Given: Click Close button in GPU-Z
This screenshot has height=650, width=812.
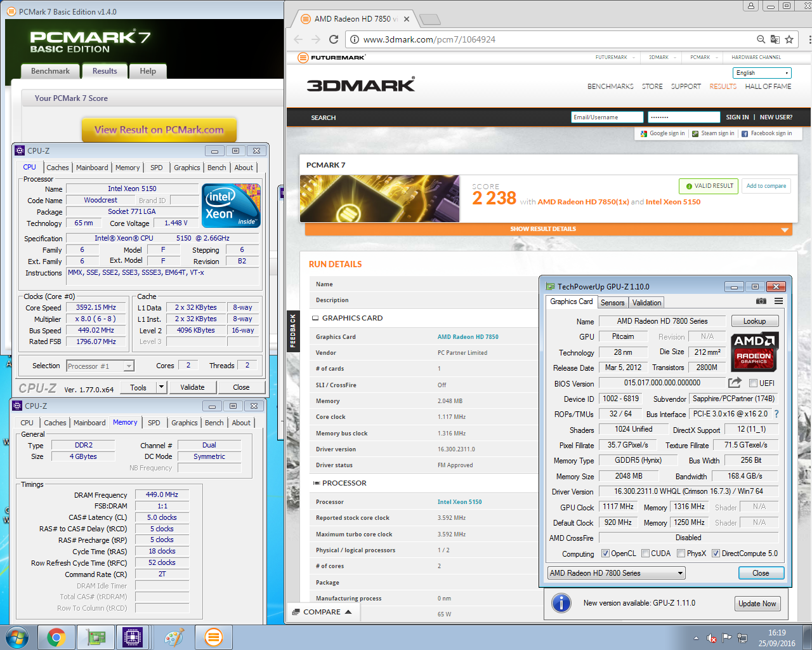Looking at the screenshot, I should point(761,573).
